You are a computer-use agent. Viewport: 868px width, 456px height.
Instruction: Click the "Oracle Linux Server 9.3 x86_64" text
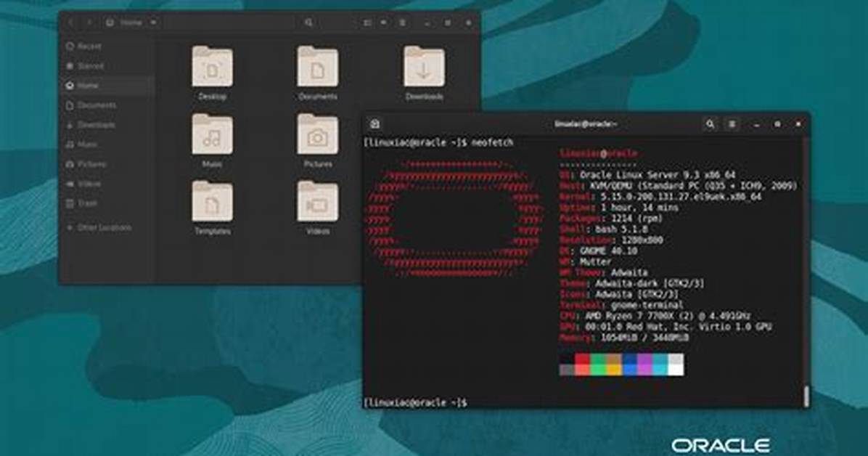tap(658, 175)
